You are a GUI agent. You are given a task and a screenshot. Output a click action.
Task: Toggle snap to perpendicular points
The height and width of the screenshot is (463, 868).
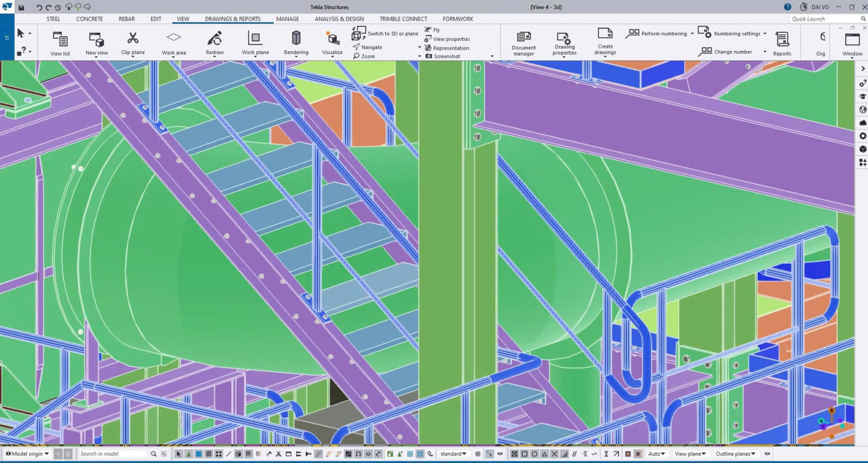(x=565, y=454)
